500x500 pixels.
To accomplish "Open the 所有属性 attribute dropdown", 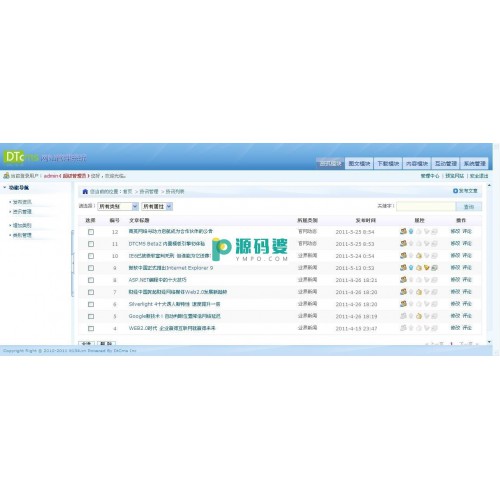I will click(x=157, y=206).
